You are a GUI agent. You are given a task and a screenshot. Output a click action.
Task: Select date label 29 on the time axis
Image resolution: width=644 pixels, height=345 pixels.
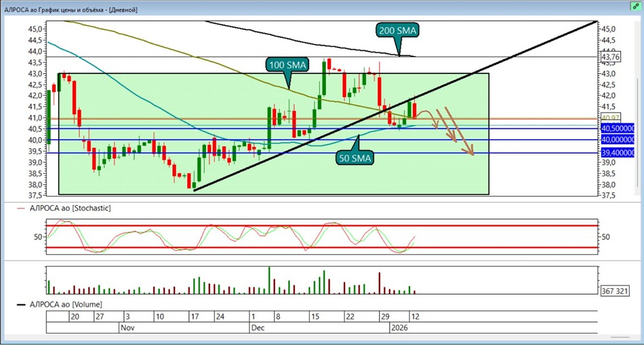tap(386, 317)
